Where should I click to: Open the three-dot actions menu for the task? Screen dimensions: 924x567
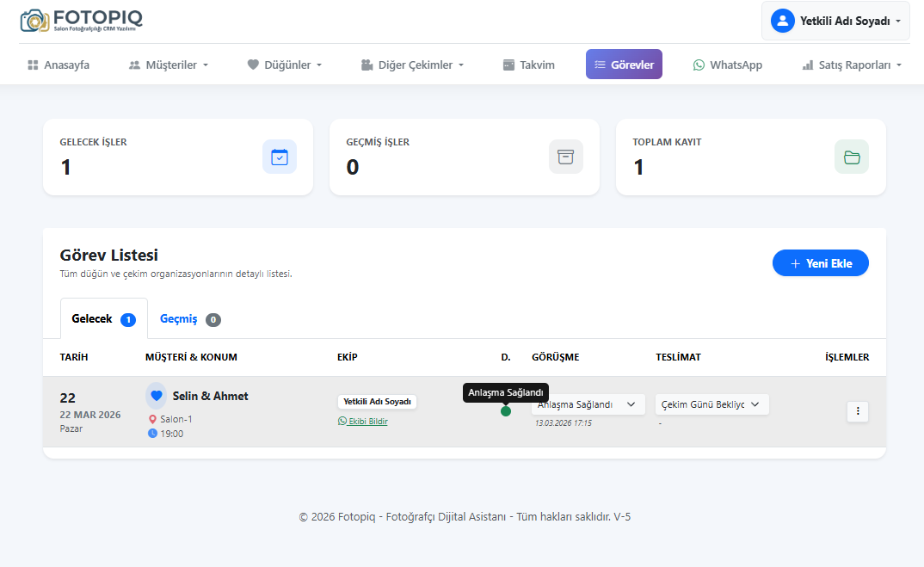pyautogui.click(x=857, y=412)
